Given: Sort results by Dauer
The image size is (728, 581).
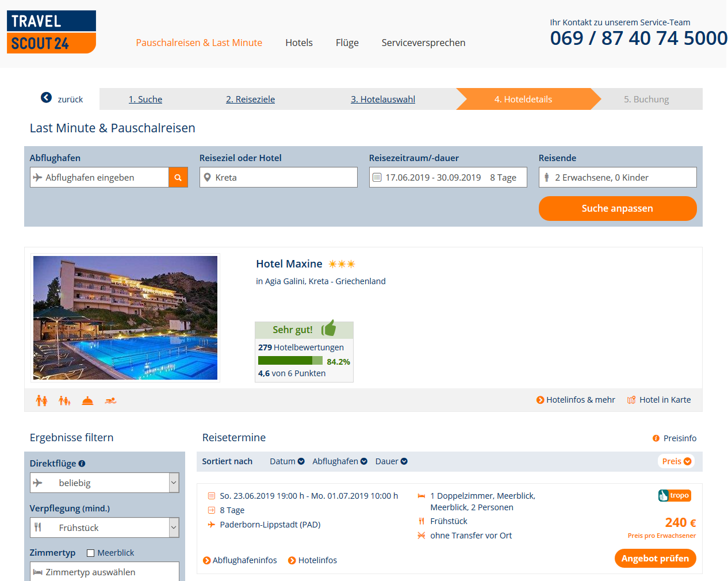Looking at the screenshot, I should [x=392, y=461].
